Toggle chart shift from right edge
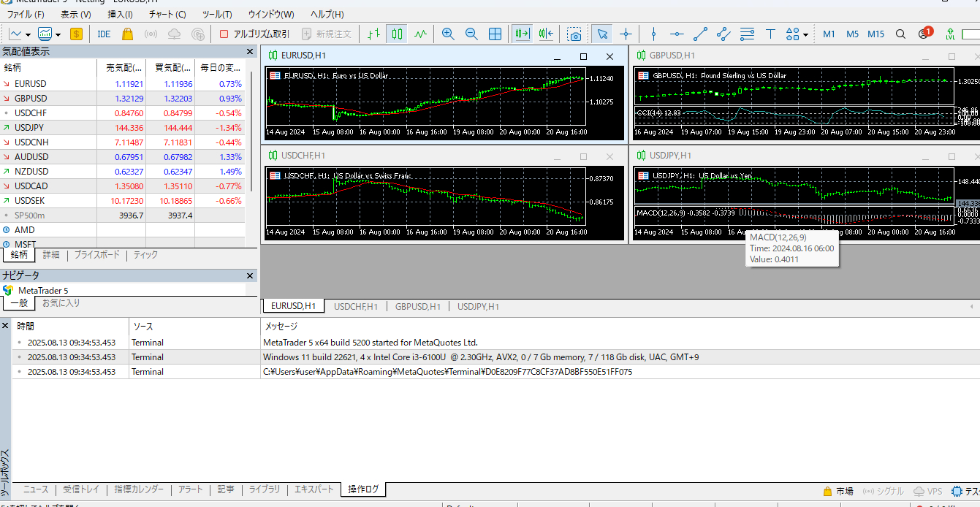This screenshot has width=980, height=507. click(545, 34)
